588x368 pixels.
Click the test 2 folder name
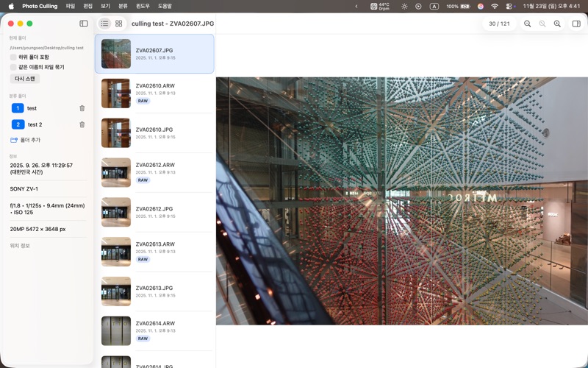coord(35,124)
